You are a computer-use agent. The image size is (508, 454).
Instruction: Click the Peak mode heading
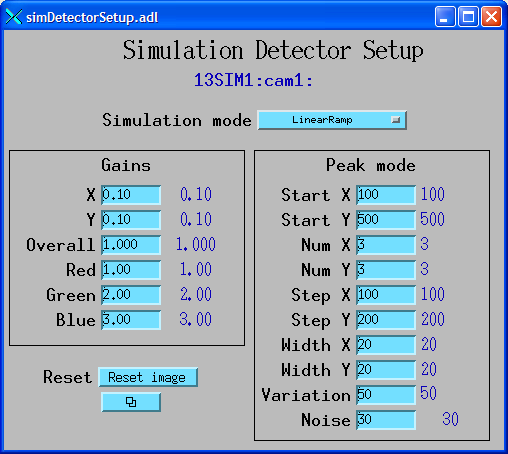(371, 165)
